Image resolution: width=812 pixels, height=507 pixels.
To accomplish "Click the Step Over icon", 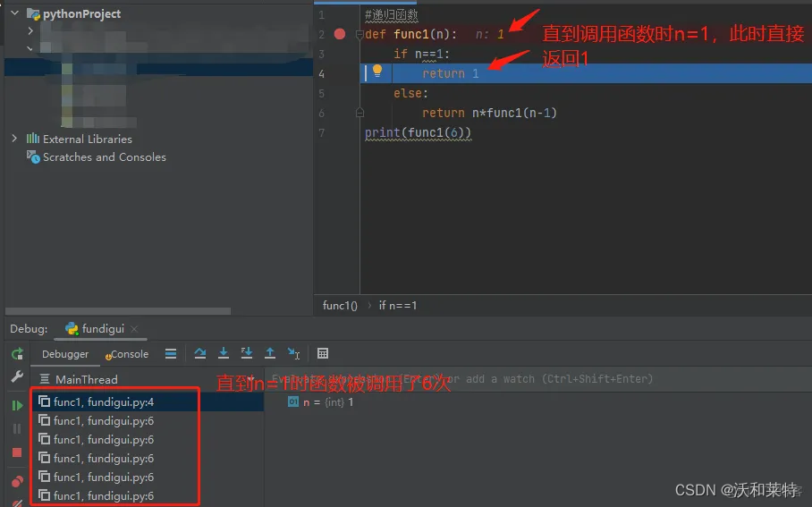I will [200, 353].
